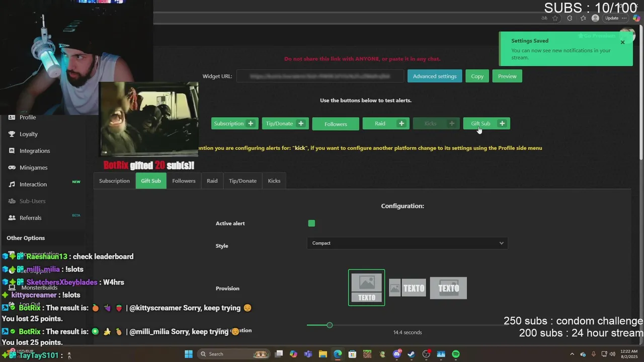This screenshot has height=362, width=644.
Task: Click the browser Update button
Action: click(615, 18)
